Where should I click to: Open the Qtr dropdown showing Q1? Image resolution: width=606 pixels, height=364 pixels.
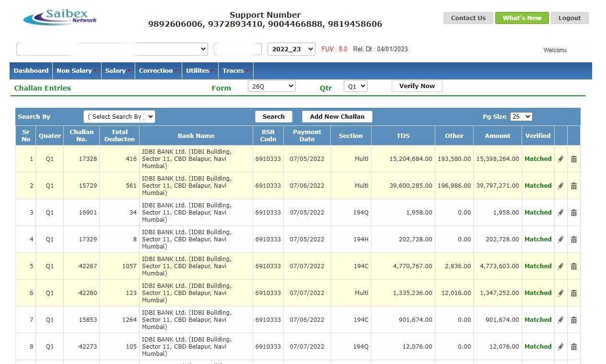pyautogui.click(x=355, y=85)
